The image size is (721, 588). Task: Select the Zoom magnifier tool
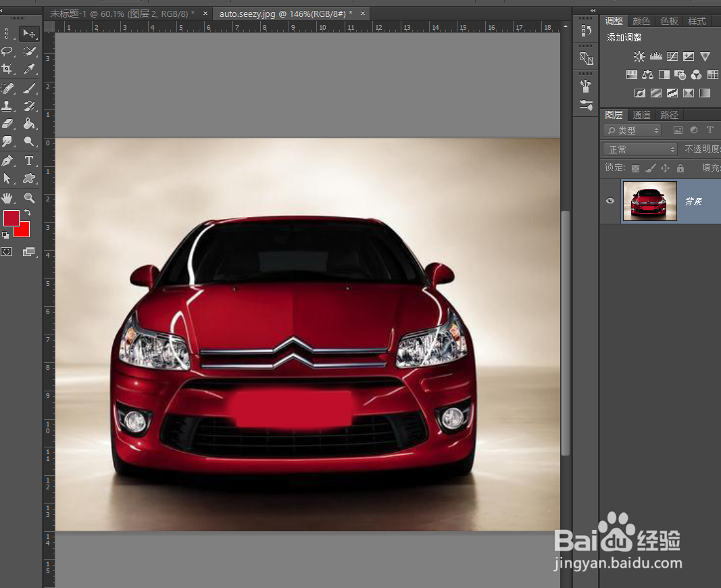[29, 197]
